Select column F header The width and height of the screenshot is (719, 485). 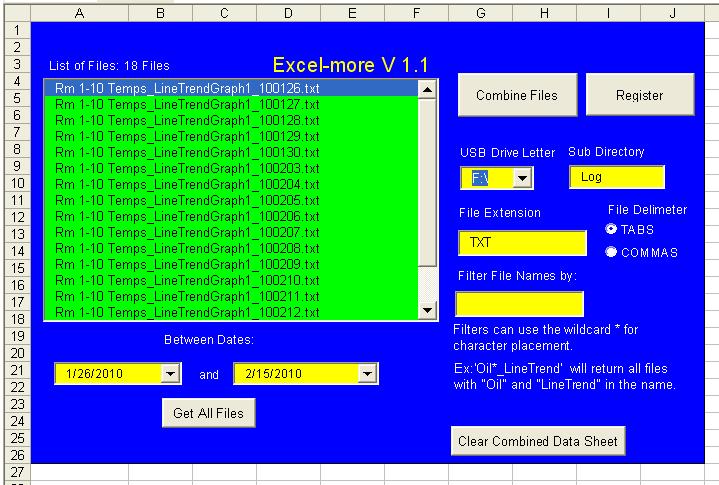click(x=416, y=13)
